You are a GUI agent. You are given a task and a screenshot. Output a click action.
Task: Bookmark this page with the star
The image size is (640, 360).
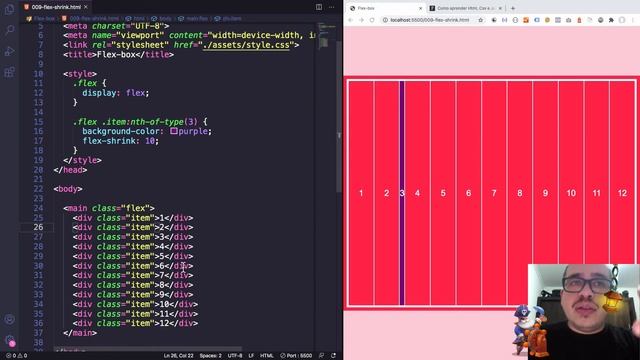click(480, 20)
